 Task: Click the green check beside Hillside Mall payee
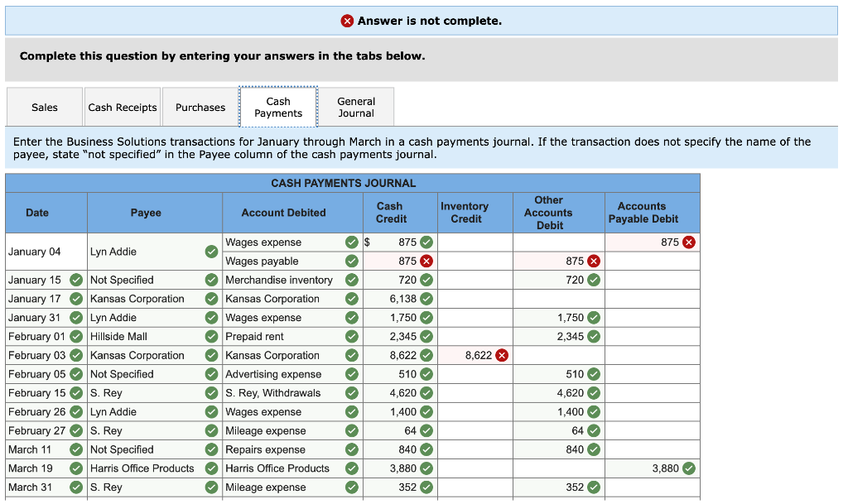click(x=211, y=337)
